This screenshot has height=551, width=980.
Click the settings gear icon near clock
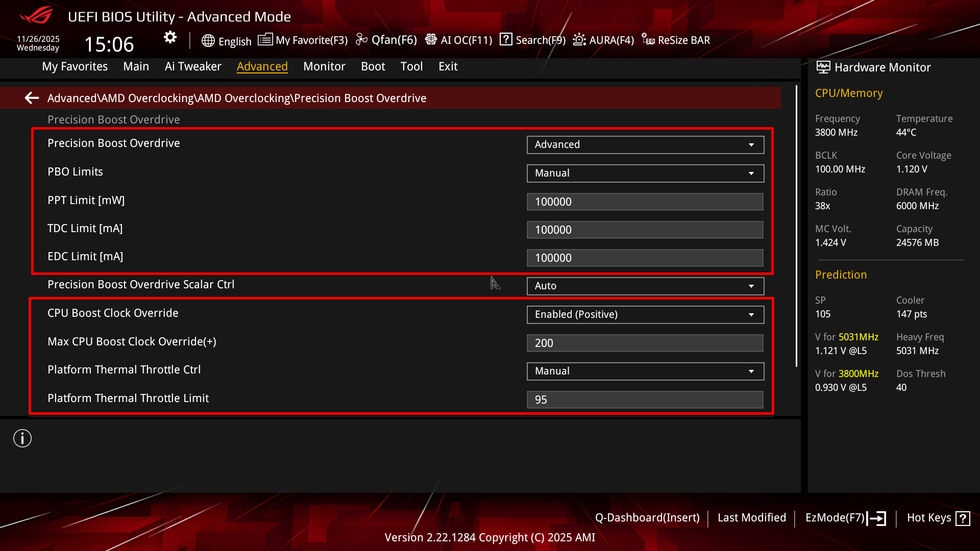[170, 37]
